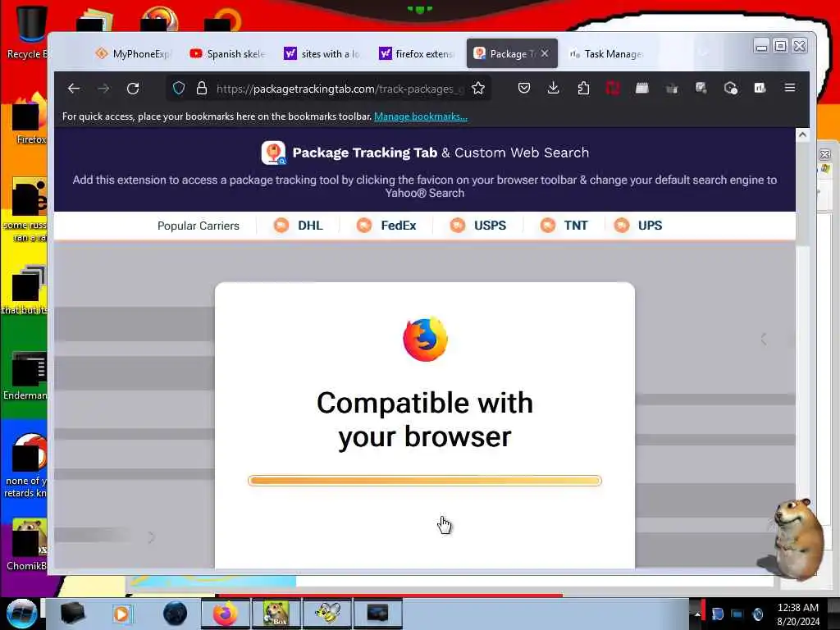Click the Package Tracking Tab logo icon

pos(274,153)
